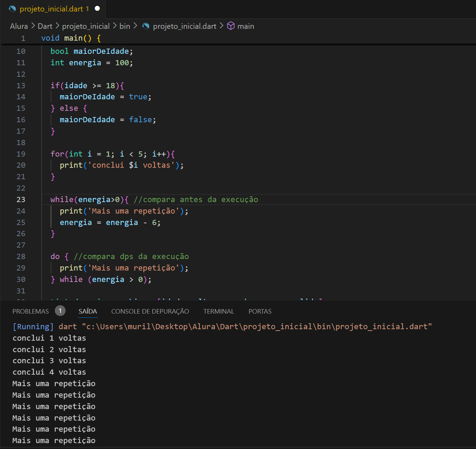Open the CONSOLE DE DEPURAÇÃO tab
The width and height of the screenshot is (476, 449).
tap(150, 311)
